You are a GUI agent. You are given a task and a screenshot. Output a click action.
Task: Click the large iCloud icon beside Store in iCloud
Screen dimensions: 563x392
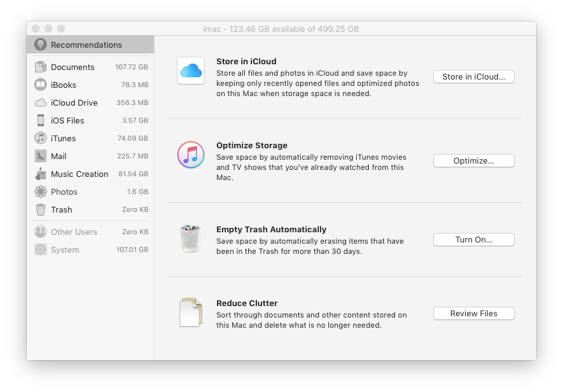191,71
